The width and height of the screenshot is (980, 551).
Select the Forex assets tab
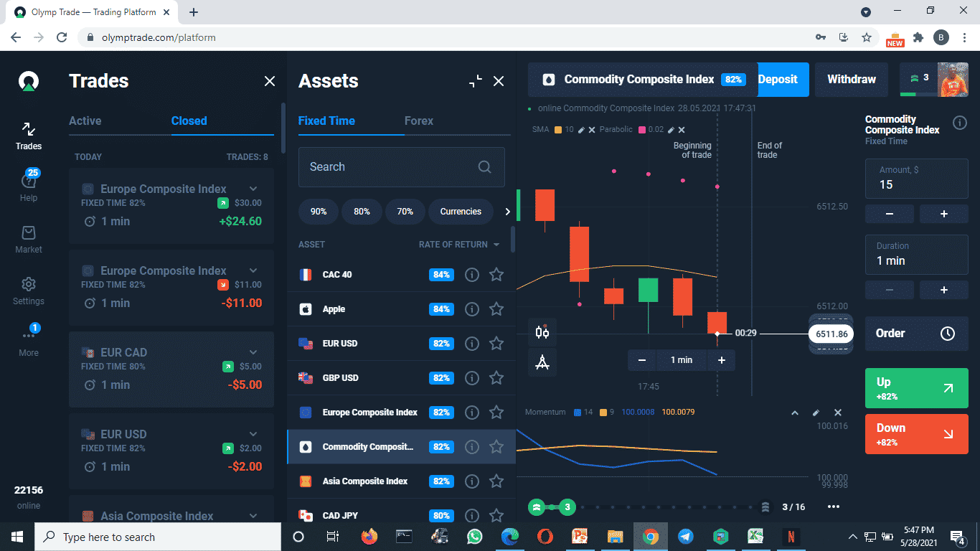tap(419, 121)
